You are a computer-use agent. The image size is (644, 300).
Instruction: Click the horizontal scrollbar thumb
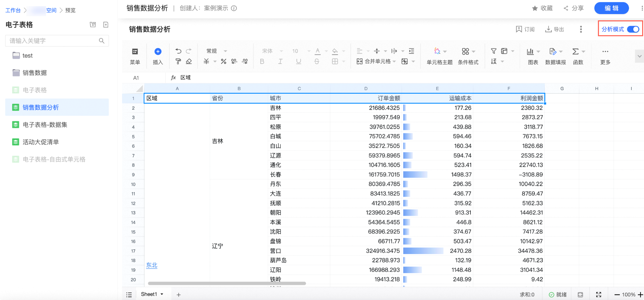tap(227, 283)
